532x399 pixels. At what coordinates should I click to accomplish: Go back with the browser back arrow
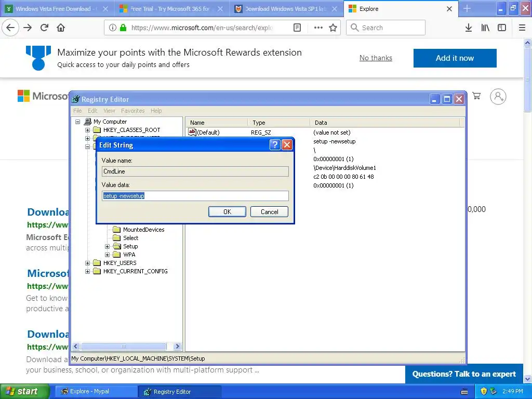pyautogui.click(x=10, y=28)
